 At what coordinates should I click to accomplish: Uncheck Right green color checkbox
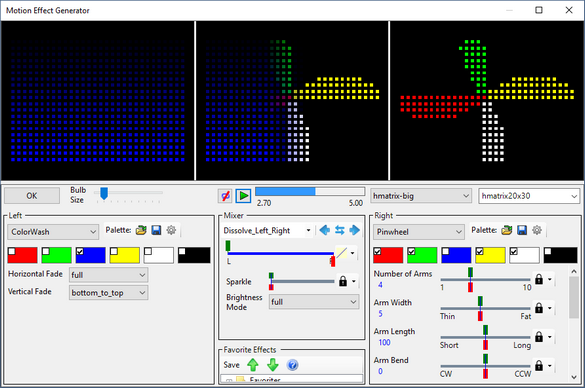pos(412,251)
